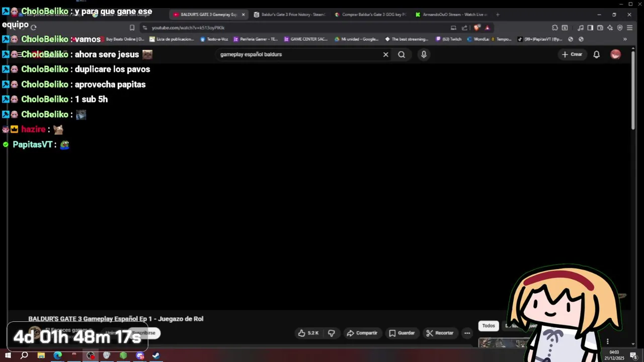Open the Windows Start menu
Viewport: 644px width, 362px height.
(8, 355)
